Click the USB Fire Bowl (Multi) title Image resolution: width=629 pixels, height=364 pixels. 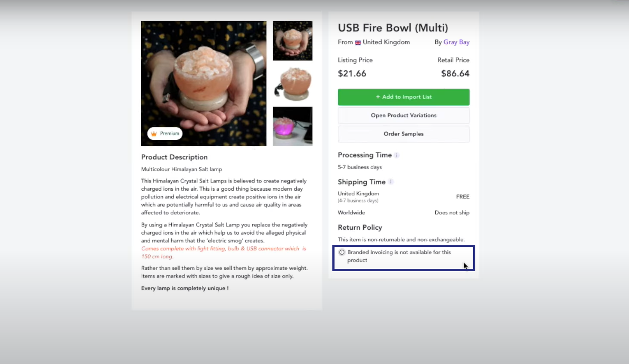coord(393,28)
